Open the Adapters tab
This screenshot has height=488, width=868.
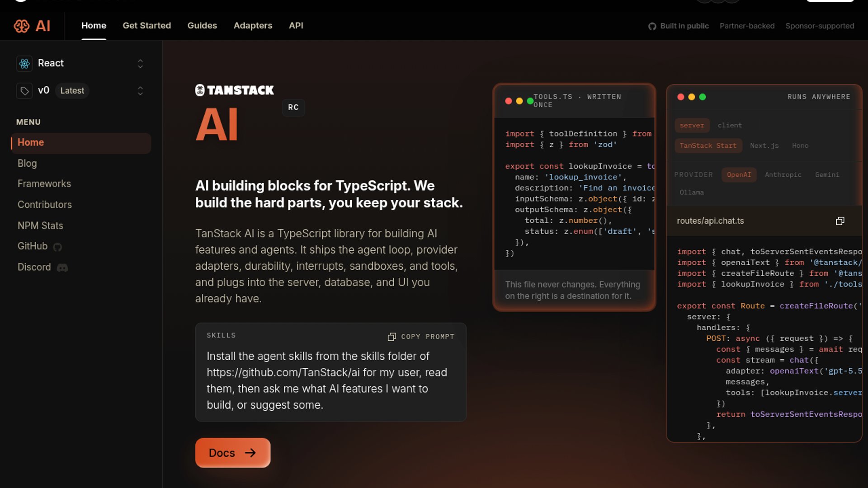253,26
